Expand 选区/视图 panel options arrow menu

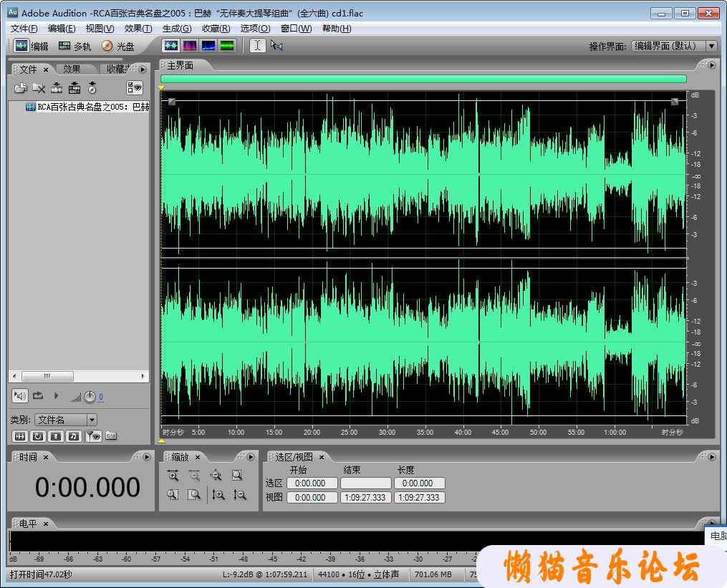coord(712,457)
